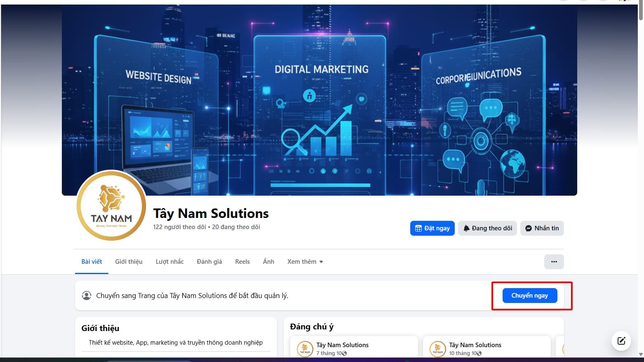This screenshot has height=362, width=644.
Task: Open the Lượt nhắc tab
Action: (169, 262)
